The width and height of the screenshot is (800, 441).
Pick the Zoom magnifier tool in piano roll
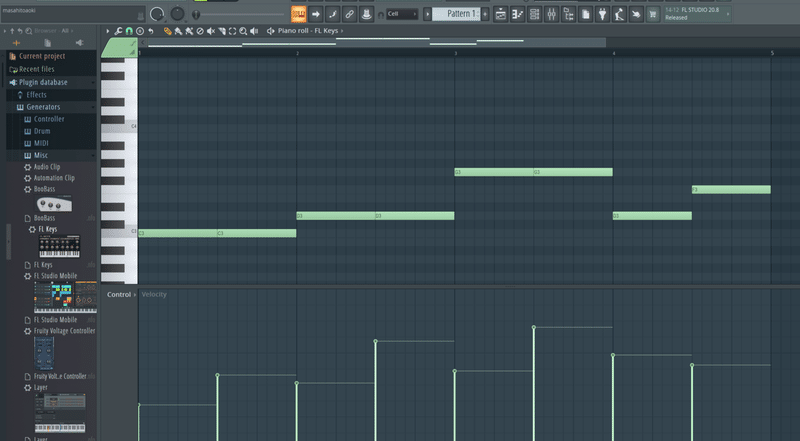pos(243,31)
